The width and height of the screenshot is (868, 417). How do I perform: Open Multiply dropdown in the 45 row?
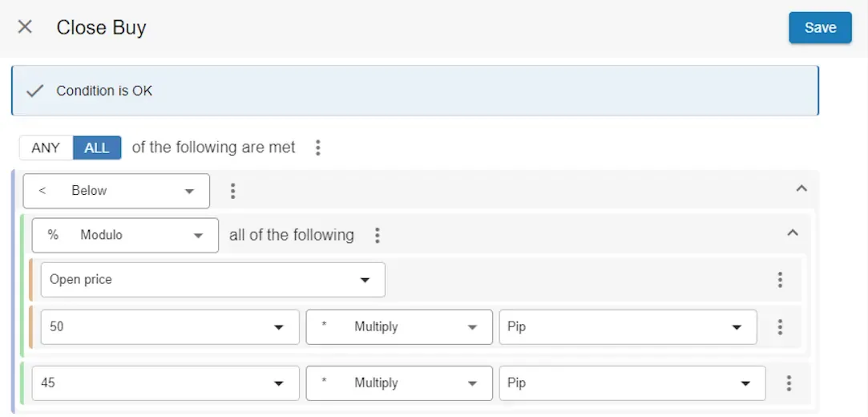(399, 383)
